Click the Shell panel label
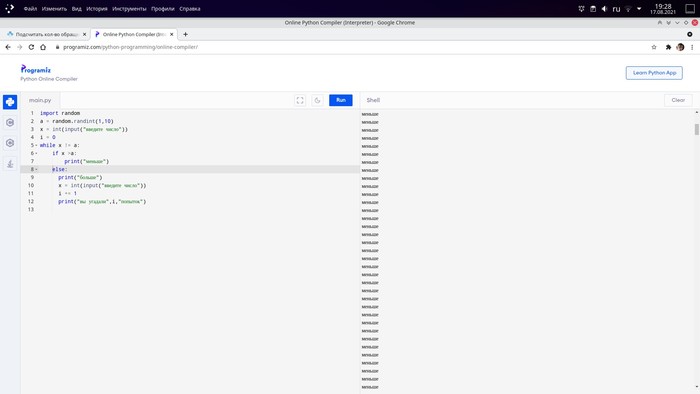The height and width of the screenshot is (394, 700). click(373, 100)
